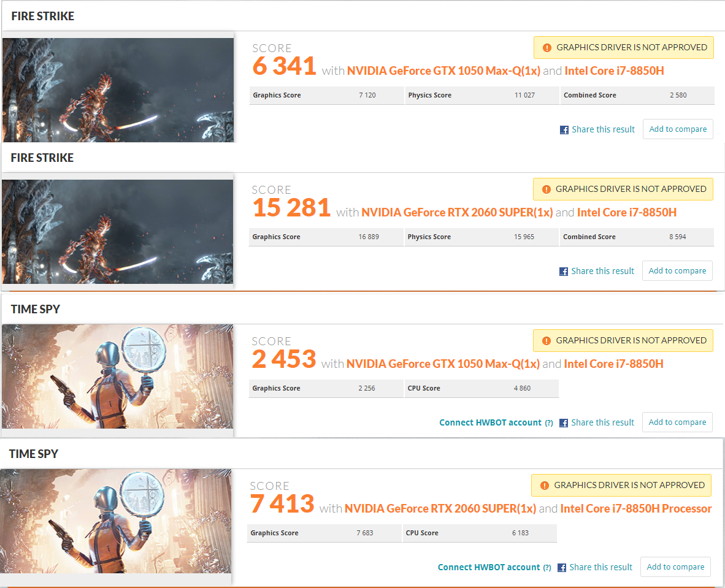Click Combined Score value 2 580
The height and width of the screenshot is (588, 725).
(x=678, y=95)
